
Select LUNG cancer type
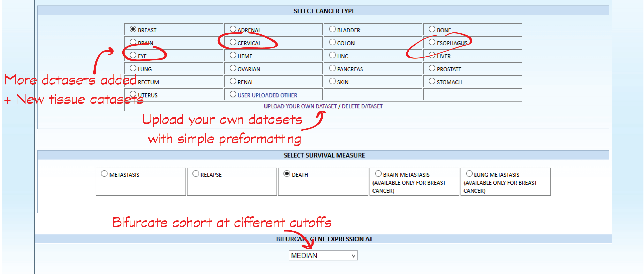(133, 68)
